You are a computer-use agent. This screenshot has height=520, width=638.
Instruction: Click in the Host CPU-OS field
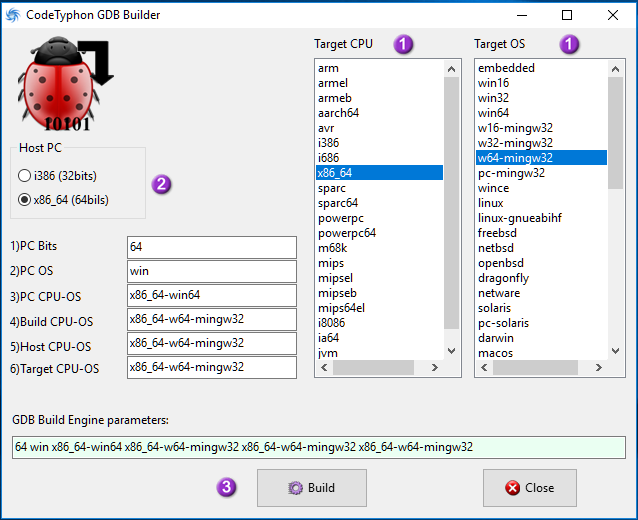click(x=212, y=343)
